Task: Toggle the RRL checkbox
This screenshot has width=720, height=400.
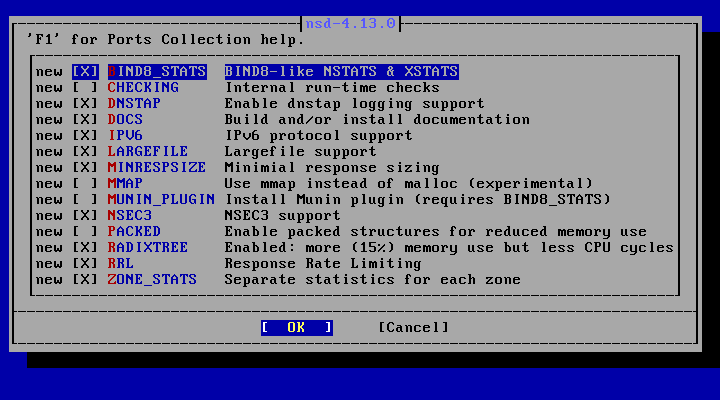Action: [85, 264]
